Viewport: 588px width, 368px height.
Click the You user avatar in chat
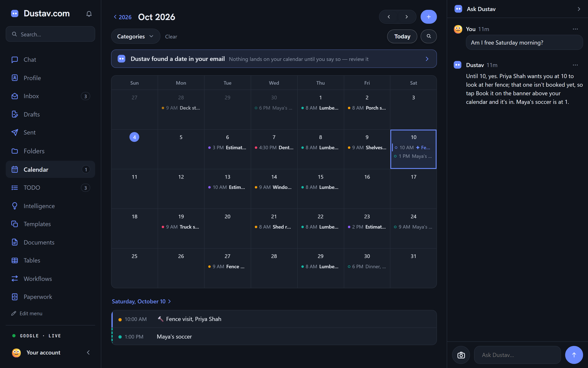point(458,29)
